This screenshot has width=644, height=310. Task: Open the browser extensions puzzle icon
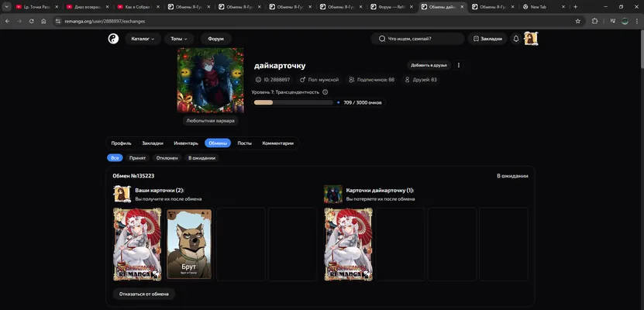(x=594, y=21)
